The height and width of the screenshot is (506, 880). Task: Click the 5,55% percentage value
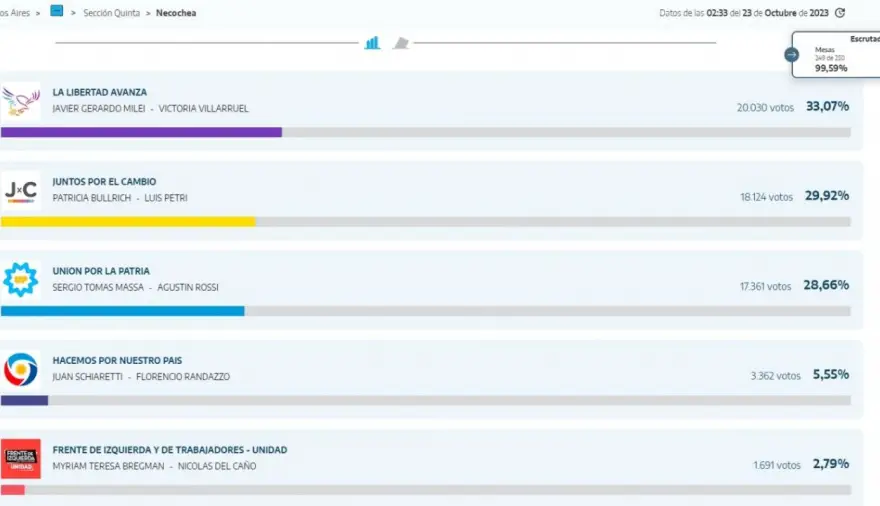(831, 374)
